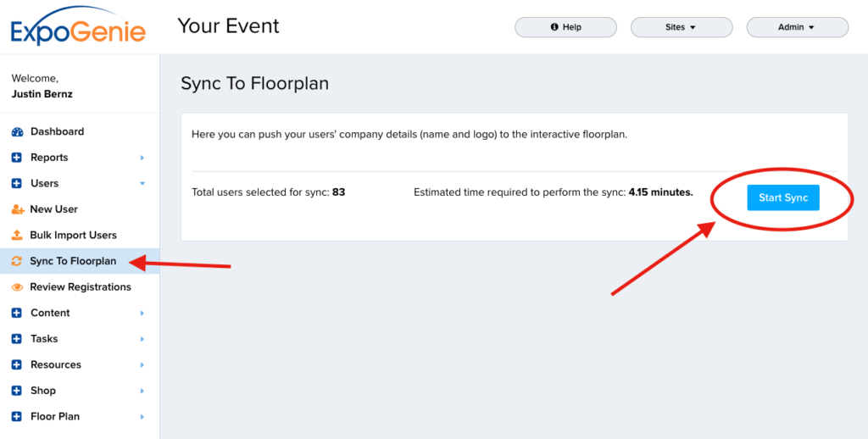This screenshot has width=868, height=439.
Task: Open the Sites dropdown
Action: click(682, 27)
